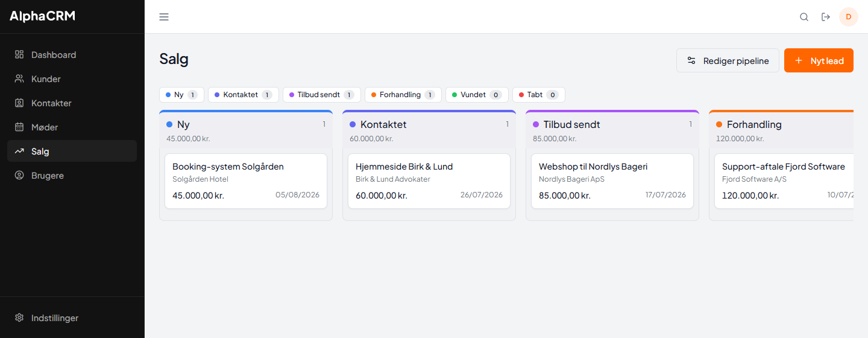Click the Kunder people icon
This screenshot has width=868, height=338.
click(x=19, y=78)
